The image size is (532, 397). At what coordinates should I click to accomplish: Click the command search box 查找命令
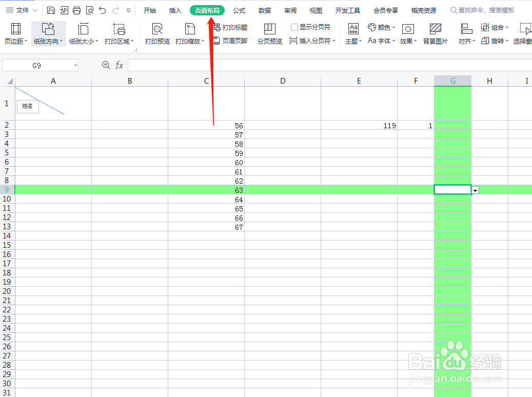tap(482, 11)
